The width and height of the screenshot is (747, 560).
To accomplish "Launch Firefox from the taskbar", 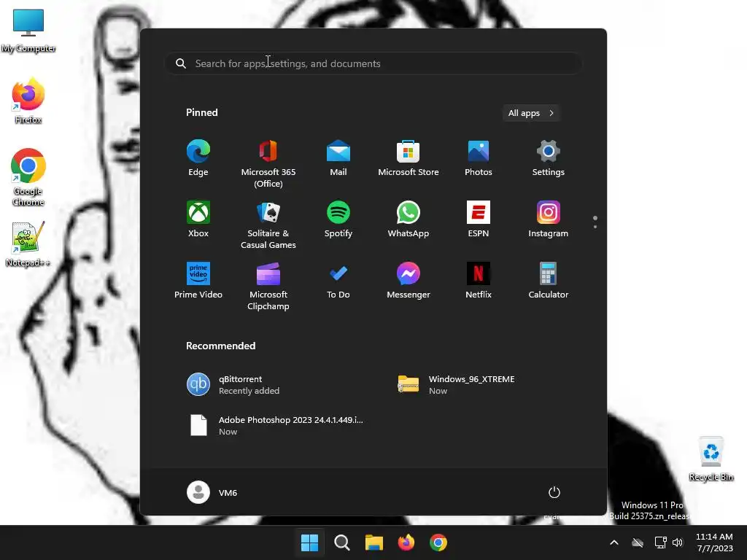I will 406,542.
